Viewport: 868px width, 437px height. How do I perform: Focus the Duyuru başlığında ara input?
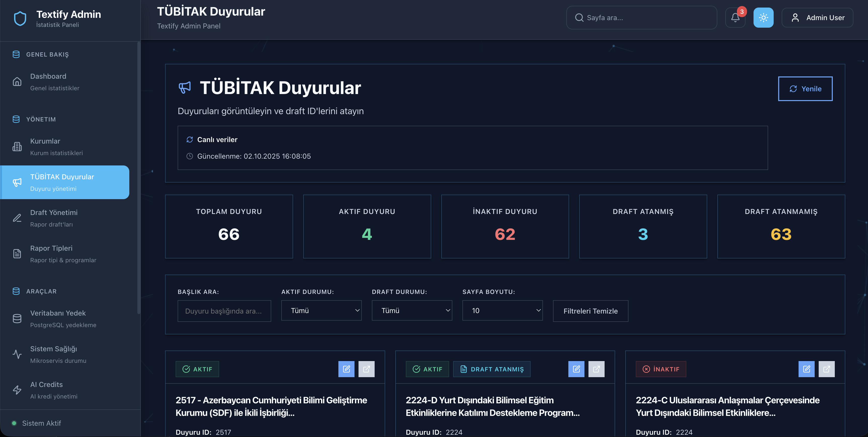click(x=224, y=311)
